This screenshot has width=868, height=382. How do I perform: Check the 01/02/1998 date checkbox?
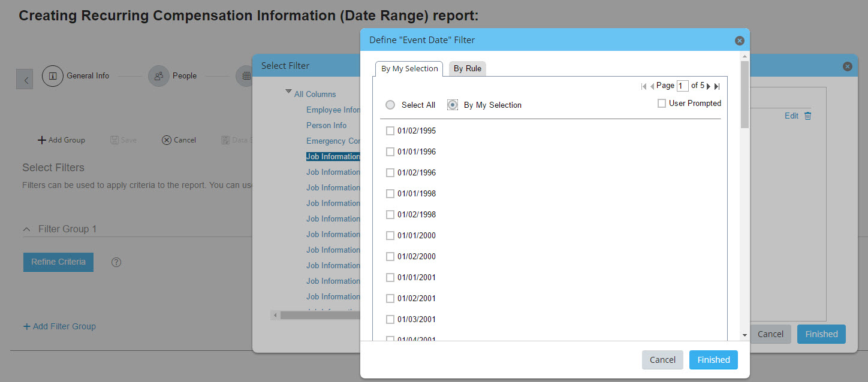pyautogui.click(x=390, y=214)
